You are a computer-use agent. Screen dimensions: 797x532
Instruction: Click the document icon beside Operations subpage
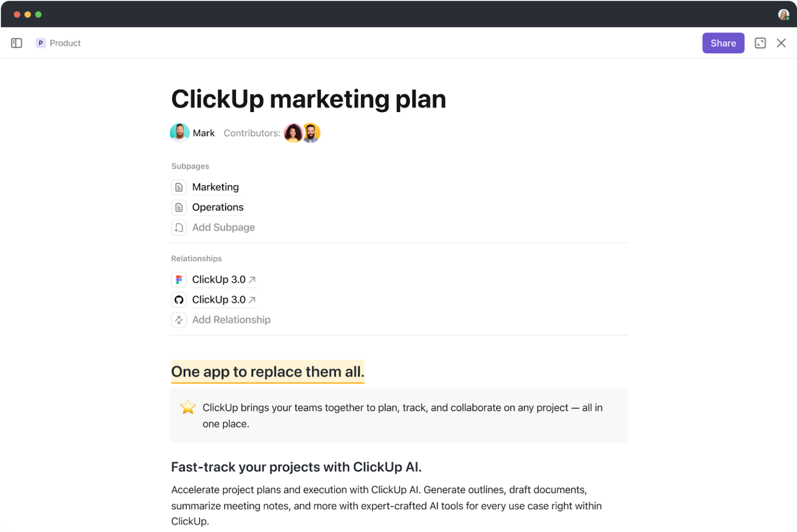pyautogui.click(x=179, y=207)
